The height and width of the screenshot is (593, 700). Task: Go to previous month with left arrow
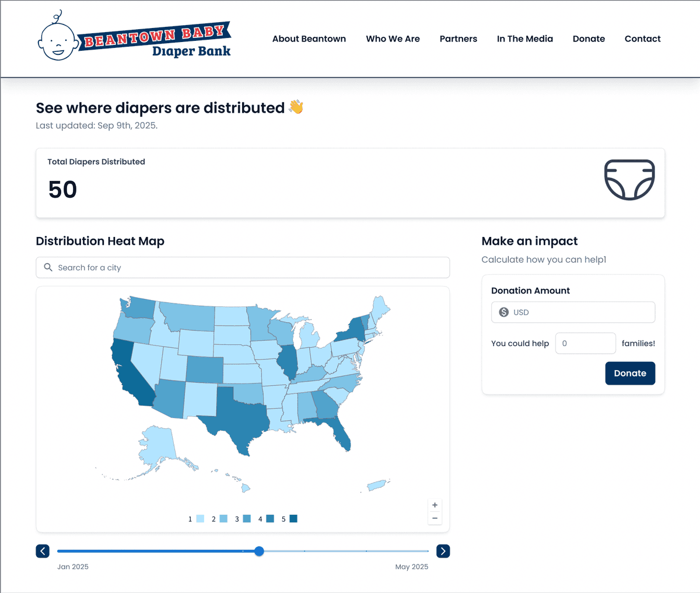pos(43,551)
